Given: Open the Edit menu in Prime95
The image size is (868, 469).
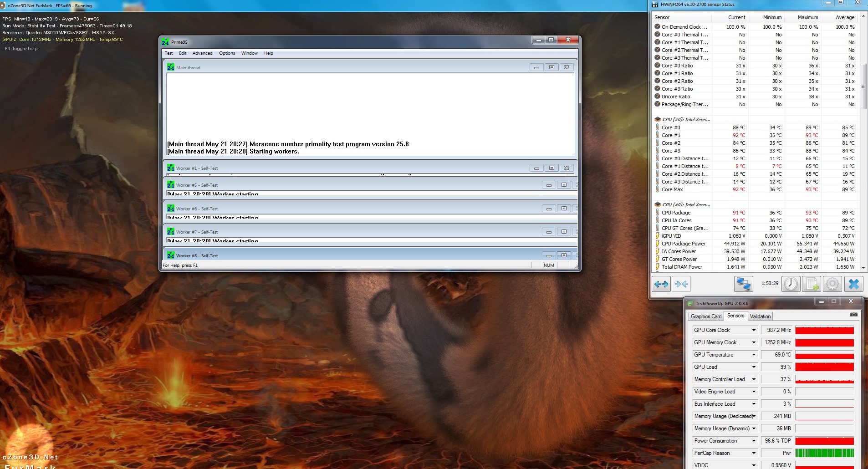Looking at the screenshot, I should click(183, 53).
